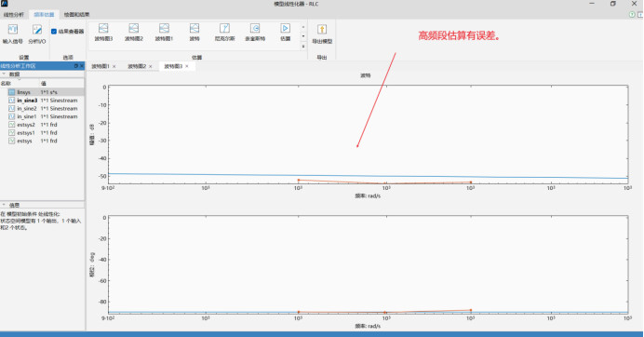Open the 输入信号 input signal tool

point(13,34)
